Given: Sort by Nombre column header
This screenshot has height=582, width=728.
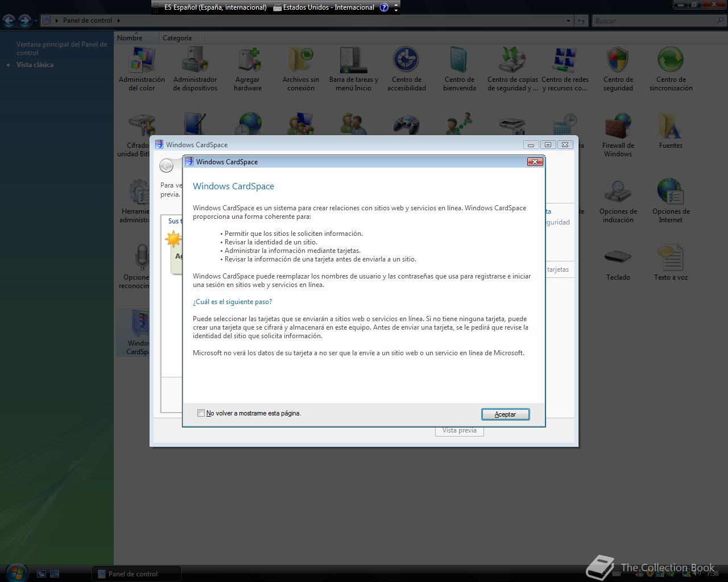Looking at the screenshot, I should [x=136, y=38].
